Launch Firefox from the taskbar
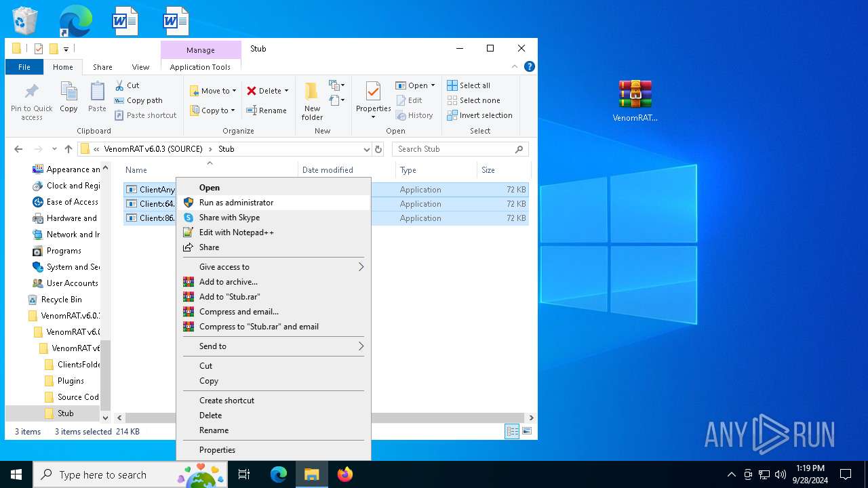 click(345, 474)
